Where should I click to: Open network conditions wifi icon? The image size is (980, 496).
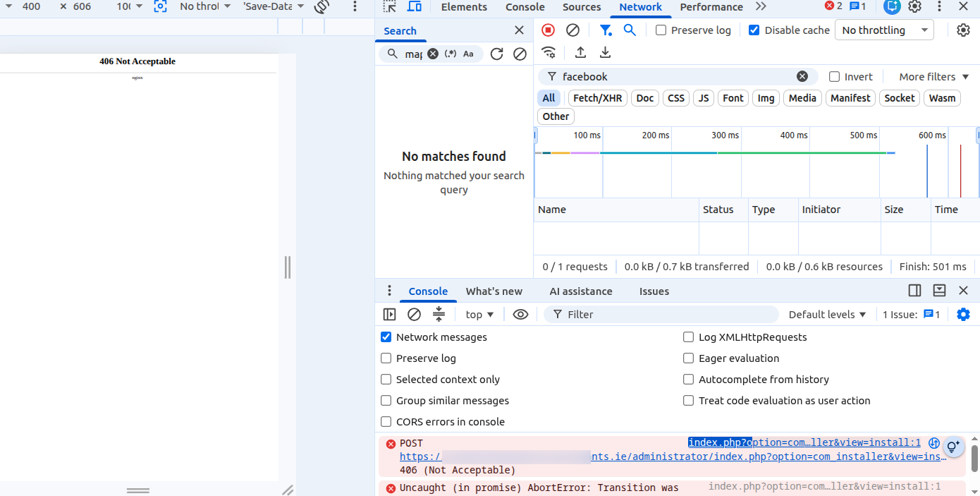549,53
